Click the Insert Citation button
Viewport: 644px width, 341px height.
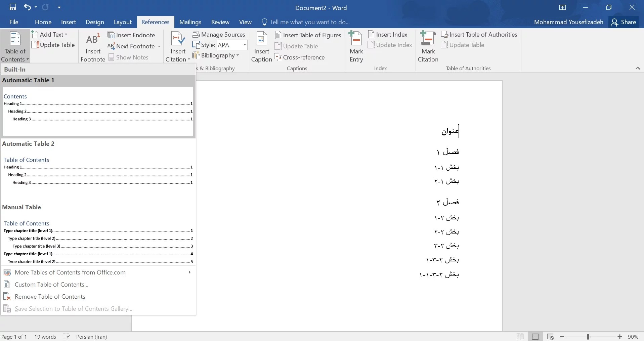178,47
